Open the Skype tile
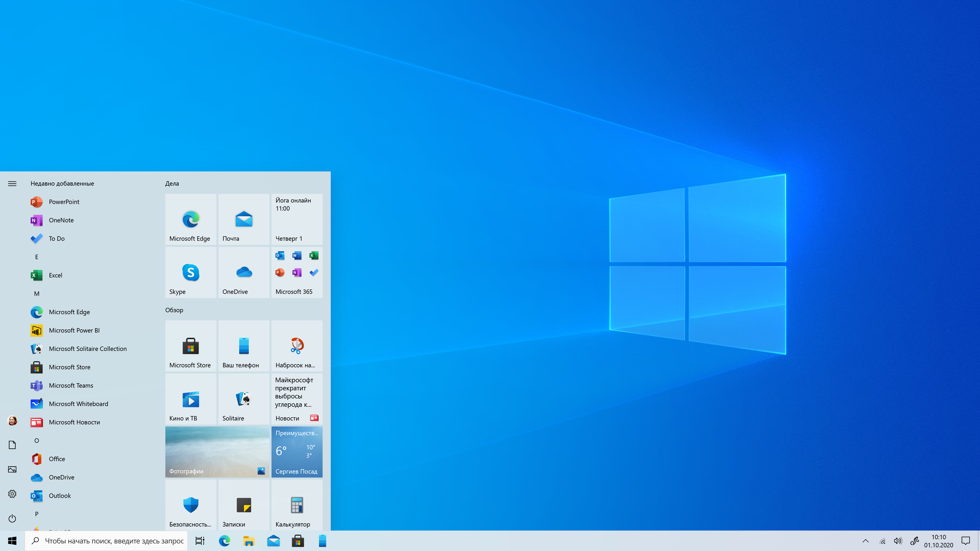Screen dimensions: 980x551 tap(191, 272)
